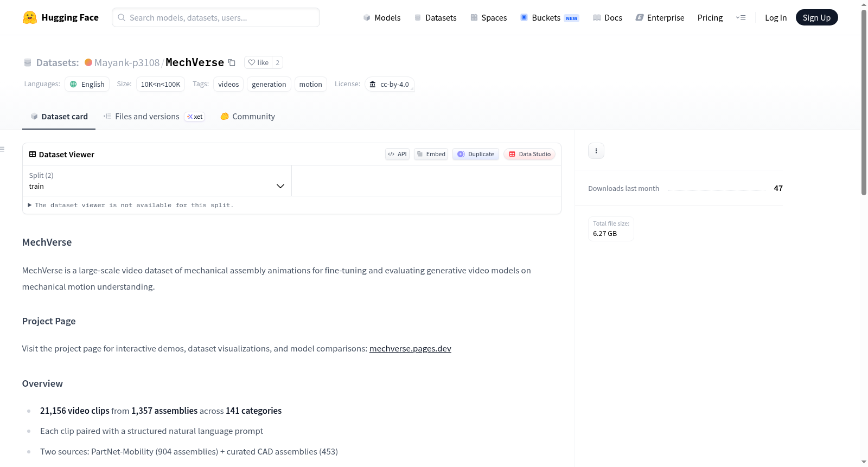
Task: Click the Embed button
Action: coord(431,154)
